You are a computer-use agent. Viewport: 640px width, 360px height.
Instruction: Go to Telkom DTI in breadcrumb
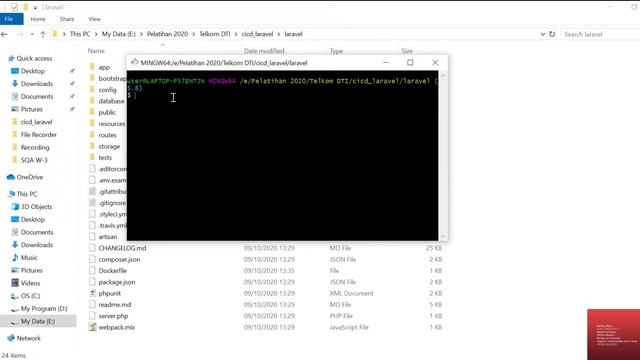point(215,34)
